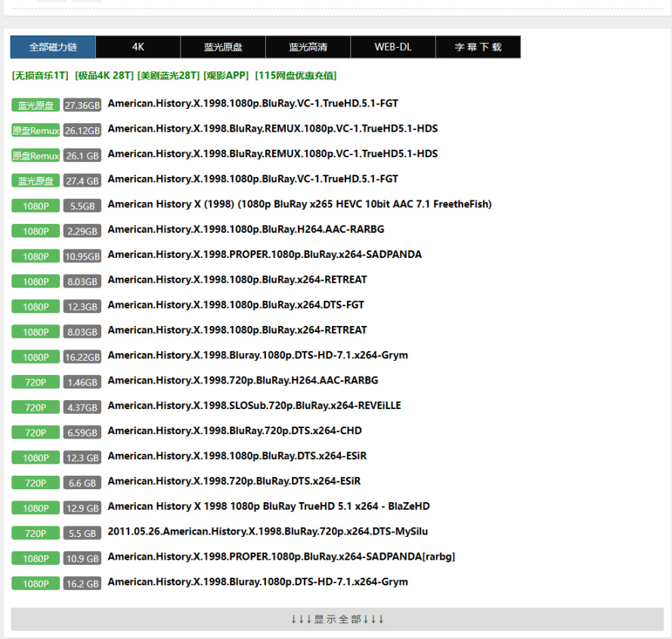Open the 1080p.BluRay.DTS.x264-ESiR link
The width and height of the screenshot is (672, 639).
237,456
